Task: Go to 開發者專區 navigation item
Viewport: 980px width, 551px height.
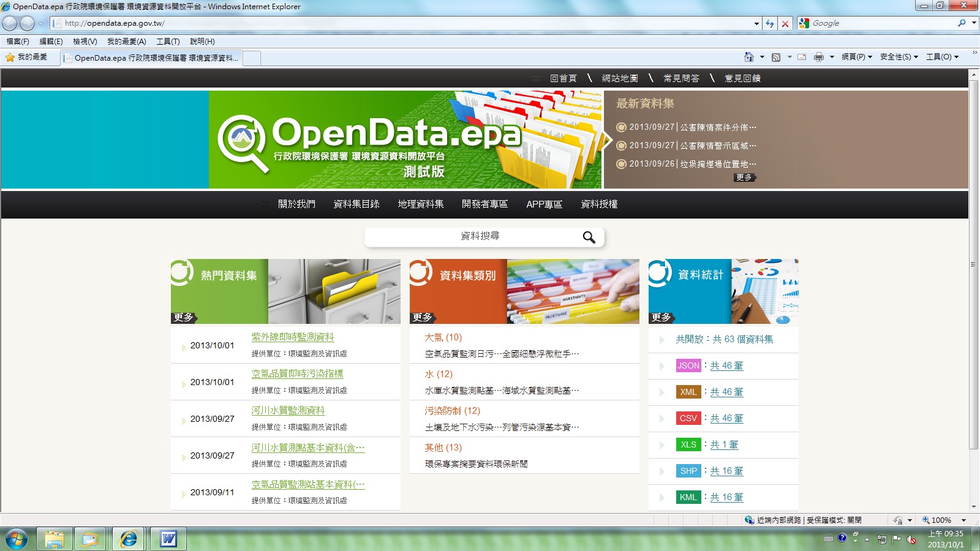Action: pyautogui.click(x=485, y=204)
